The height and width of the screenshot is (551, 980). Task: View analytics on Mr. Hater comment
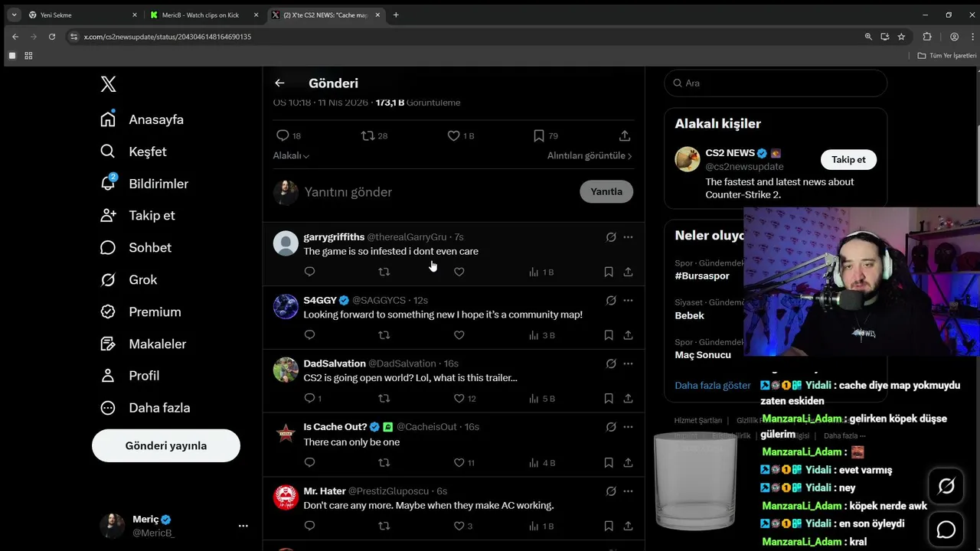pos(541,526)
